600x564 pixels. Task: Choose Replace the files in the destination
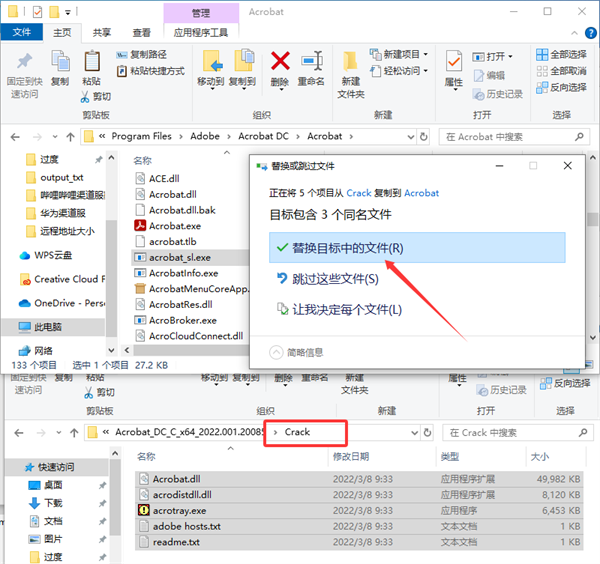[x=417, y=248]
